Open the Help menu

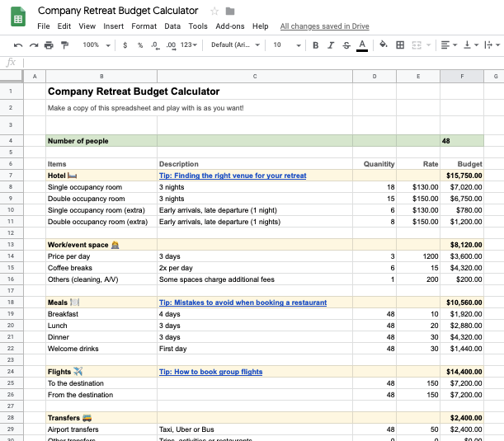coord(261,26)
